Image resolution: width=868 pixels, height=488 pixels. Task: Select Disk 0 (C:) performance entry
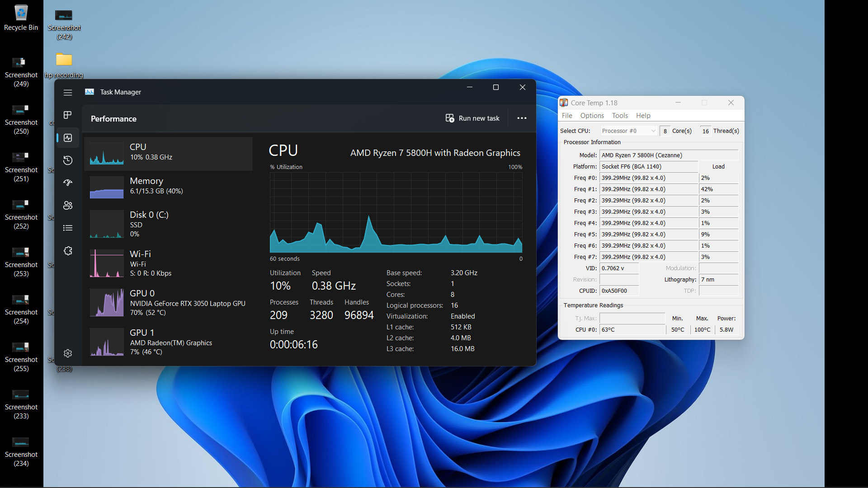(168, 224)
